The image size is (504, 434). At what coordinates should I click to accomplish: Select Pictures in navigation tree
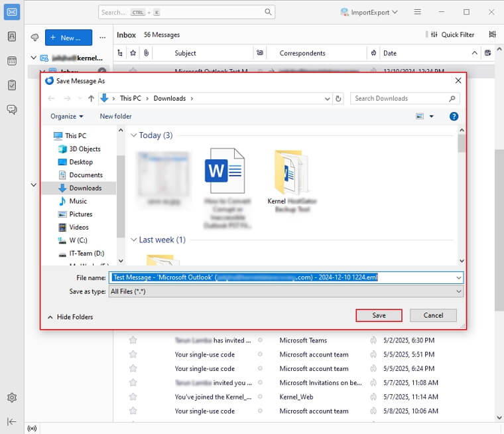(81, 214)
